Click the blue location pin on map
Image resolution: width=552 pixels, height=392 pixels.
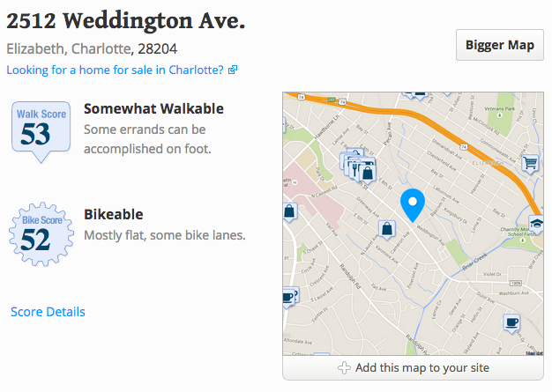coord(412,203)
